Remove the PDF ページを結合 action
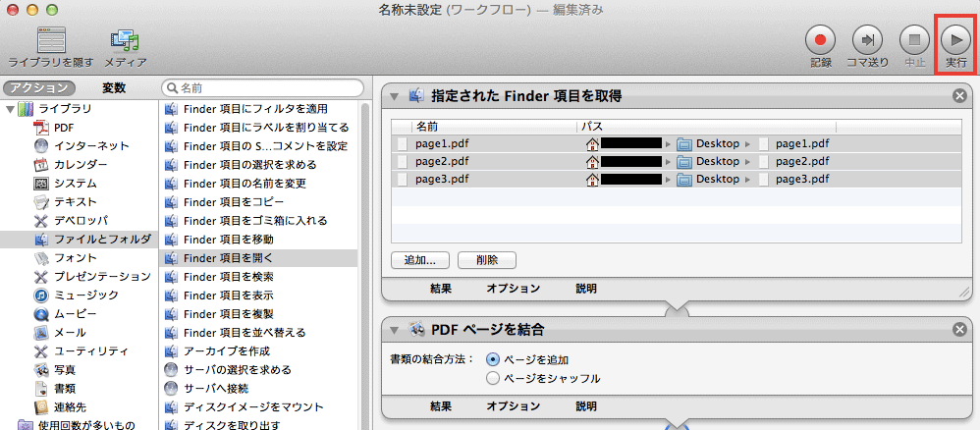 (x=959, y=330)
